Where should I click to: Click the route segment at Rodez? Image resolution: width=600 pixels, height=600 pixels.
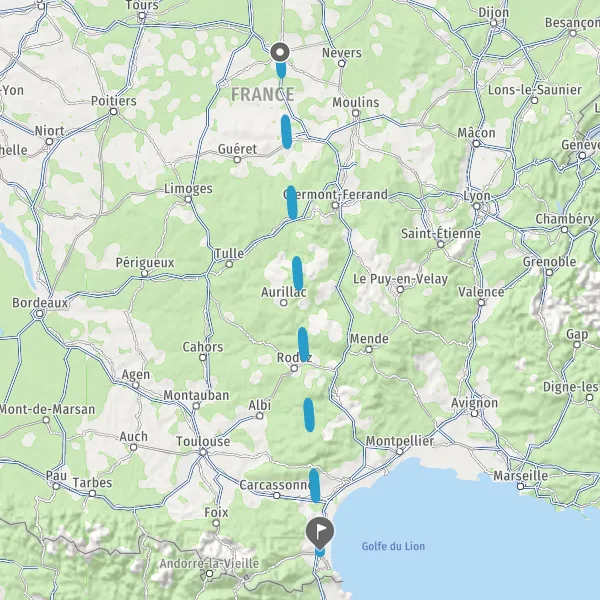pos(303,344)
